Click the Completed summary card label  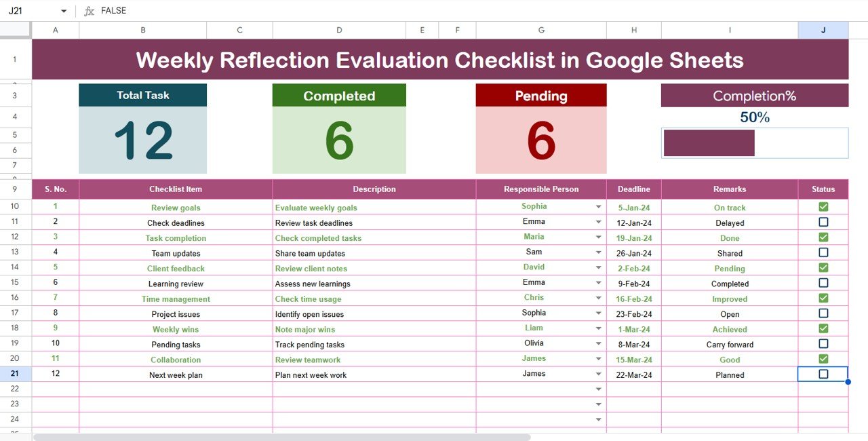[339, 96]
